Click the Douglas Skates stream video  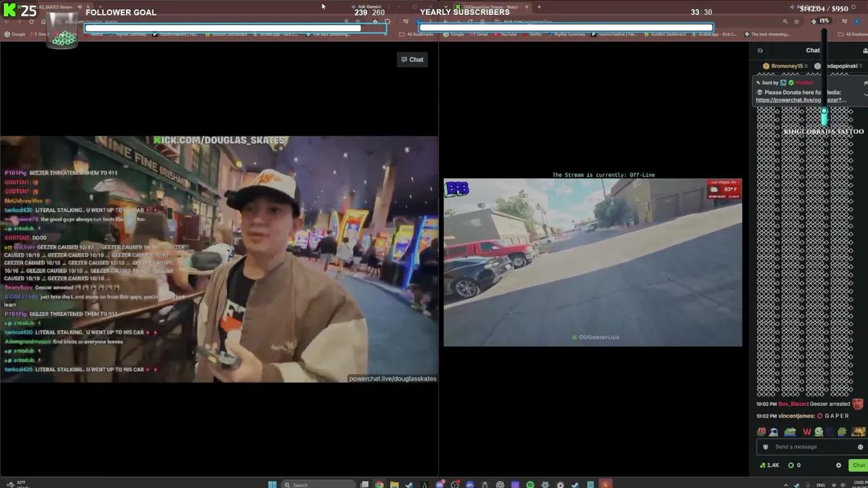[219, 259]
